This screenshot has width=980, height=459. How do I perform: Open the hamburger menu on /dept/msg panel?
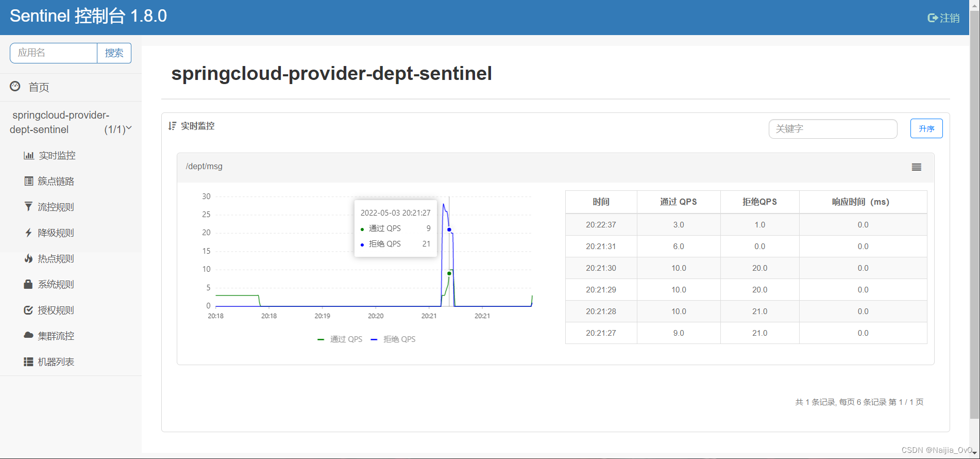(x=917, y=167)
